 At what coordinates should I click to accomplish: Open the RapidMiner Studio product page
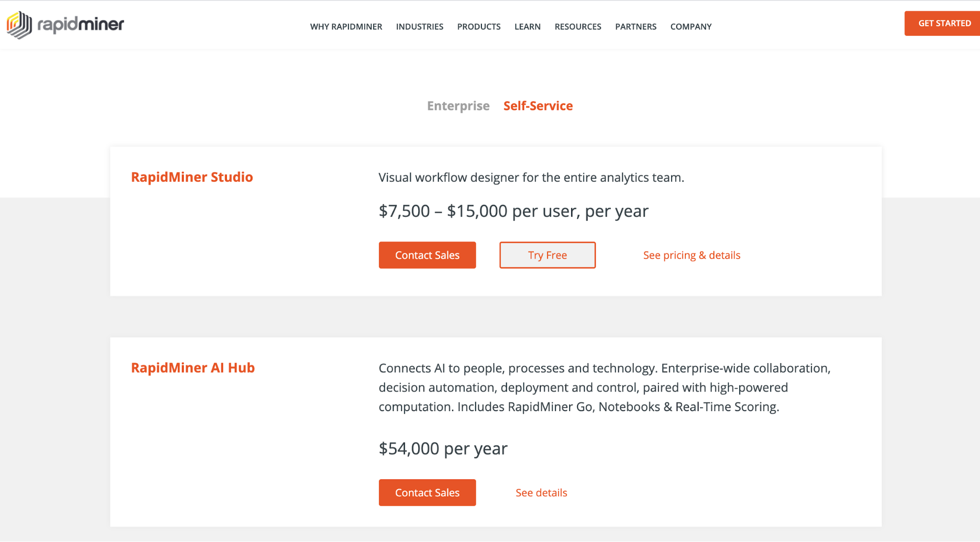tap(192, 177)
